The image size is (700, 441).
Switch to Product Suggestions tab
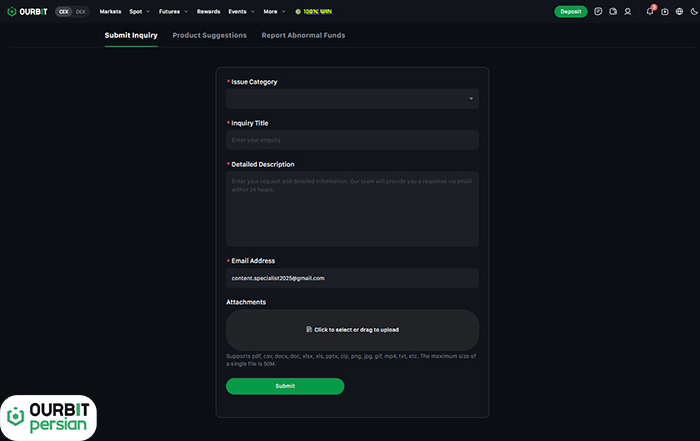(x=209, y=35)
